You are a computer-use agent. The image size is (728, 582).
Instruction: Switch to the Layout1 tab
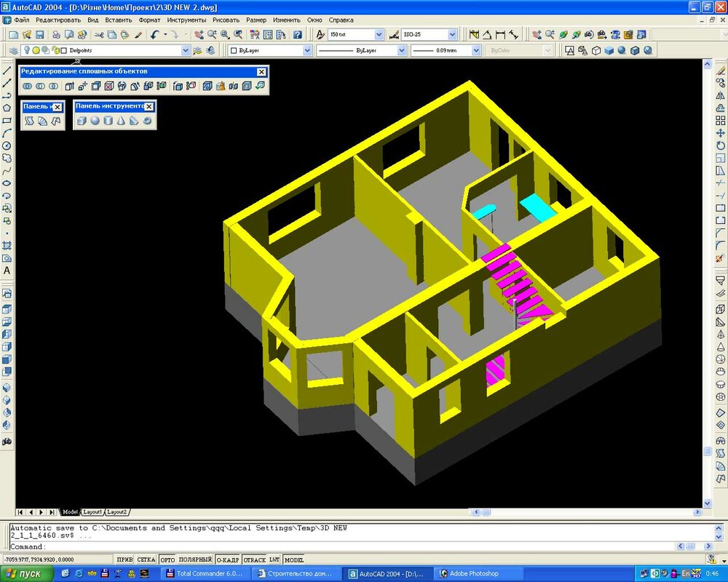click(x=92, y=512)
